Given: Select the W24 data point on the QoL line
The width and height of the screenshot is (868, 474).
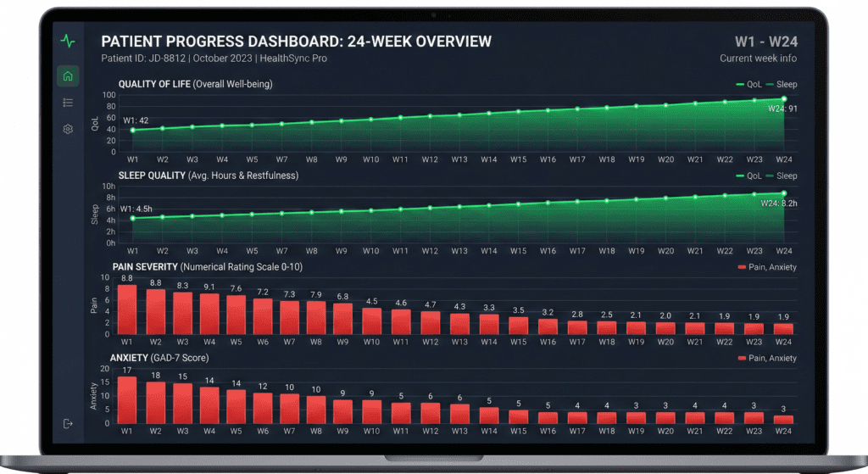Looking at the screenshot, I should point(784,99).
